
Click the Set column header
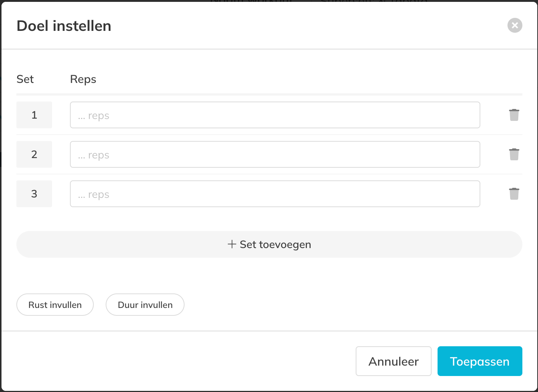pyautogui.click(x=25, y=79)
